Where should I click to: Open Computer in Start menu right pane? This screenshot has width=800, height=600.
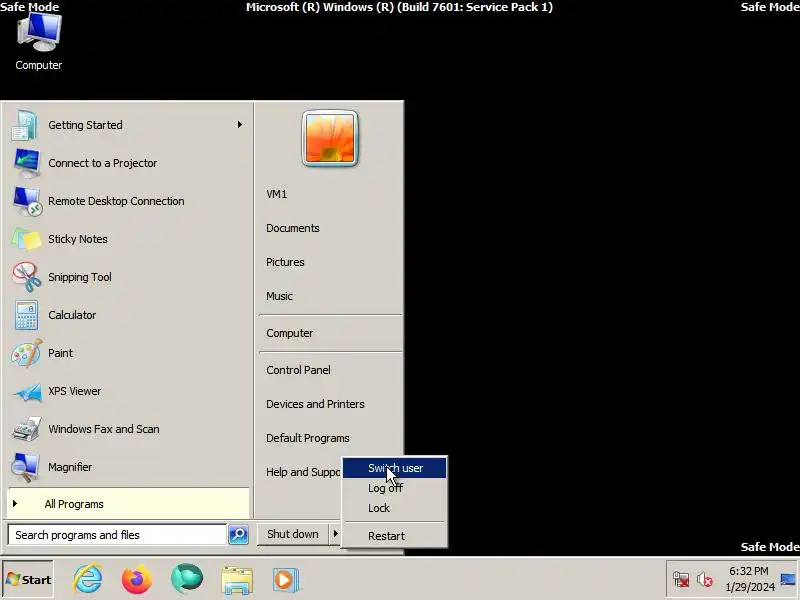click(289, 333)
